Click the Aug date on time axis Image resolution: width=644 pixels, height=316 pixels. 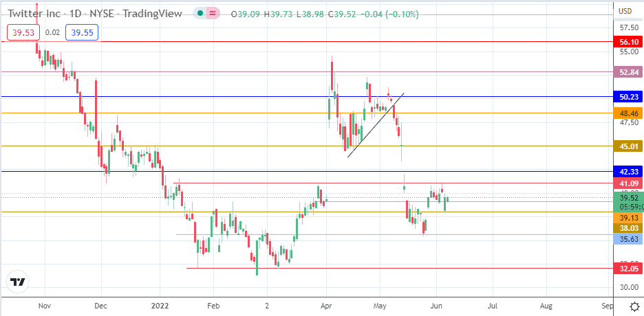[x=546, y=306]
